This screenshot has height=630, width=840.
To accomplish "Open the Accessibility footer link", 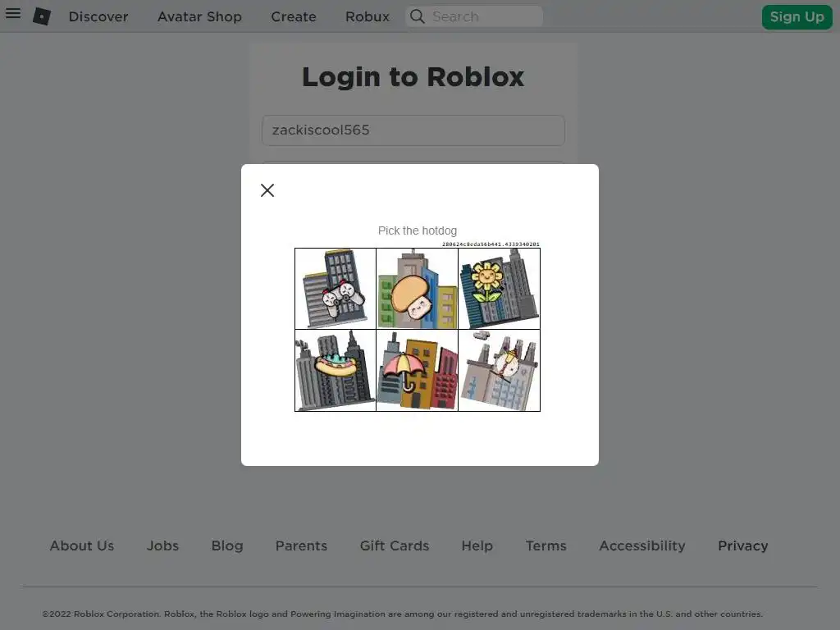I will [x=641, y=546].
